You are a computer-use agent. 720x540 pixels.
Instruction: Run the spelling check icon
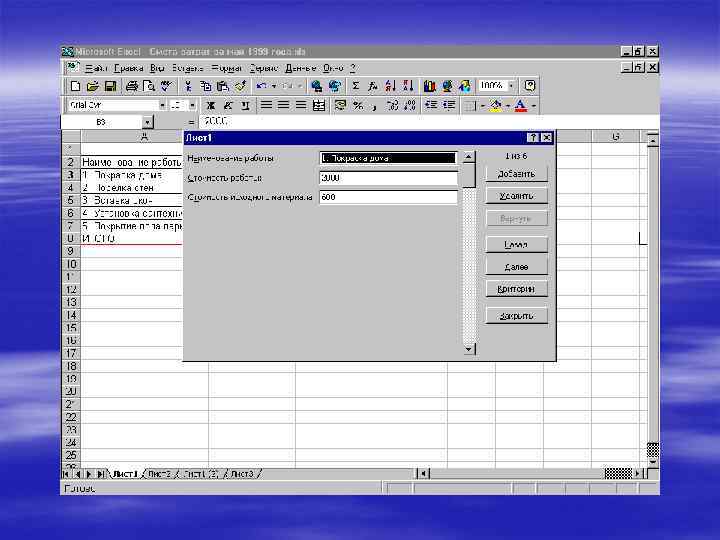166,86
